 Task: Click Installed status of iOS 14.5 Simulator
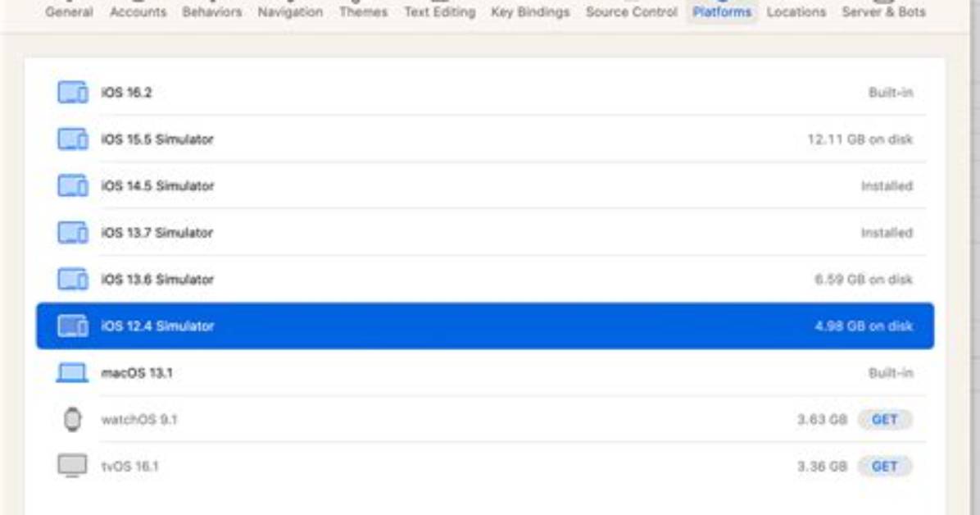click(887, 186)
